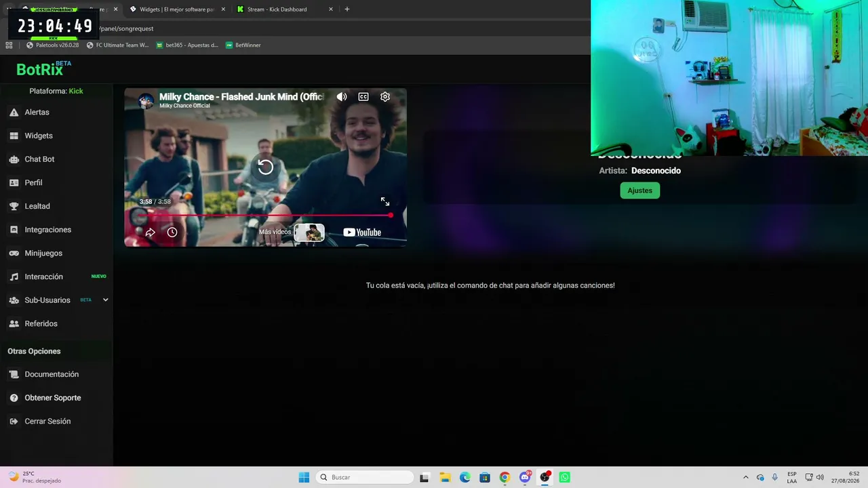This screenshot has width=868, height=488.
Task: Click the Interacción music note icon
Action: click(14, 277)
